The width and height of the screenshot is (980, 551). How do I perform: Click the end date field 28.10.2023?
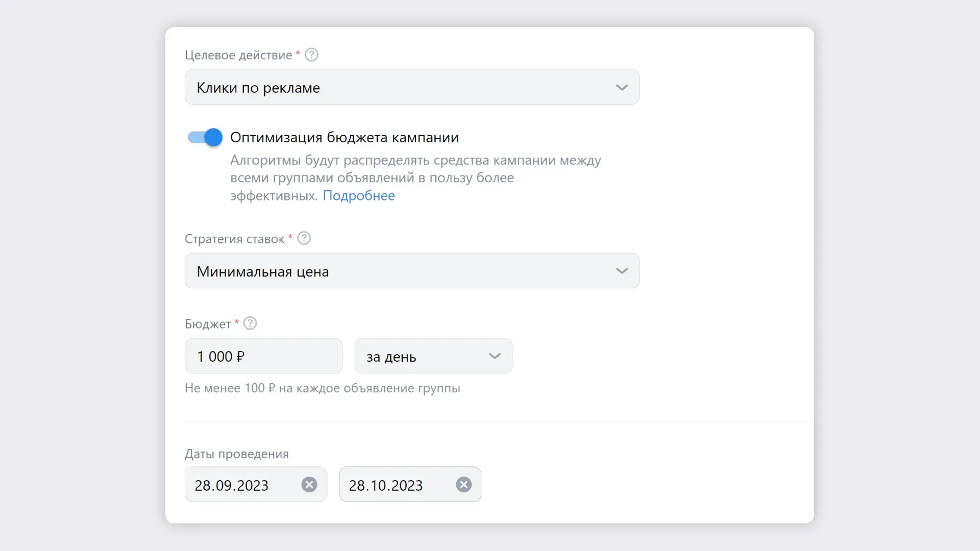410,485
